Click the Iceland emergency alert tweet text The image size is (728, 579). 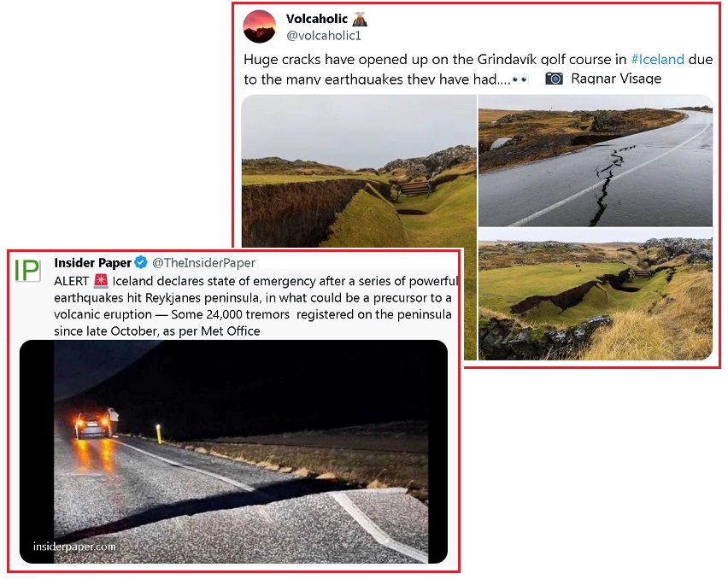[255, 307]
